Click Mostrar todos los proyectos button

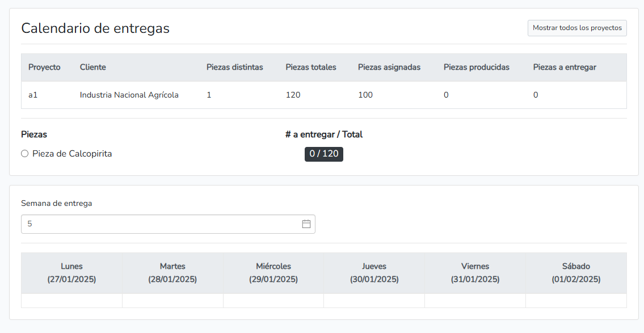point(577,28)
